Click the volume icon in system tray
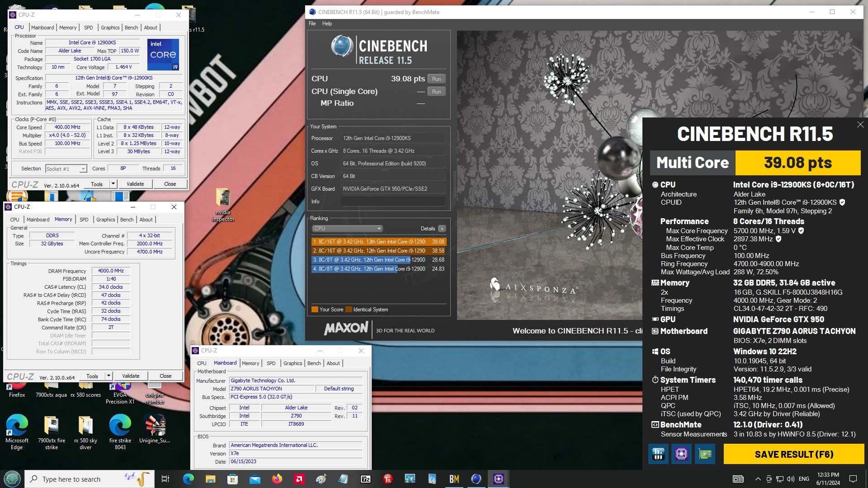 tap(791, 479)
